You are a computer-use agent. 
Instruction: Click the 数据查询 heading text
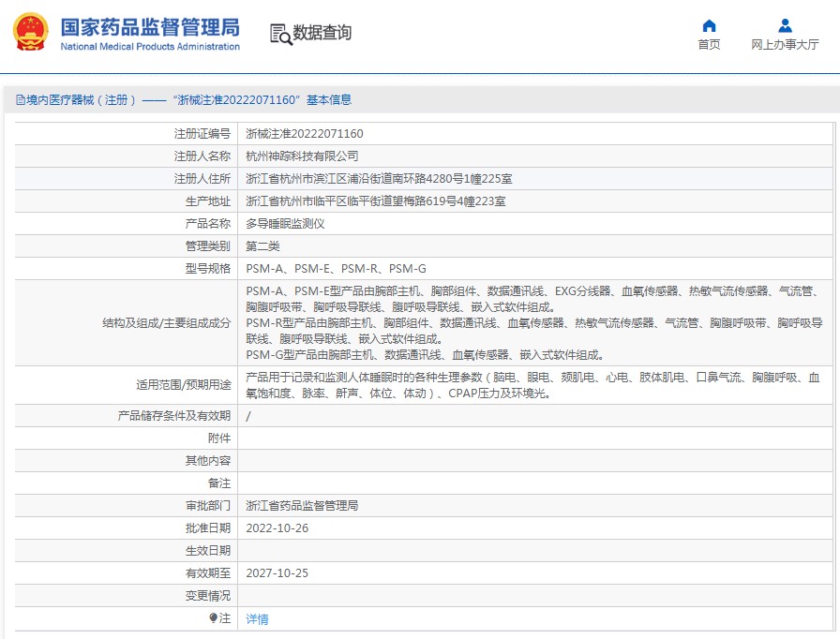[322, 33]
